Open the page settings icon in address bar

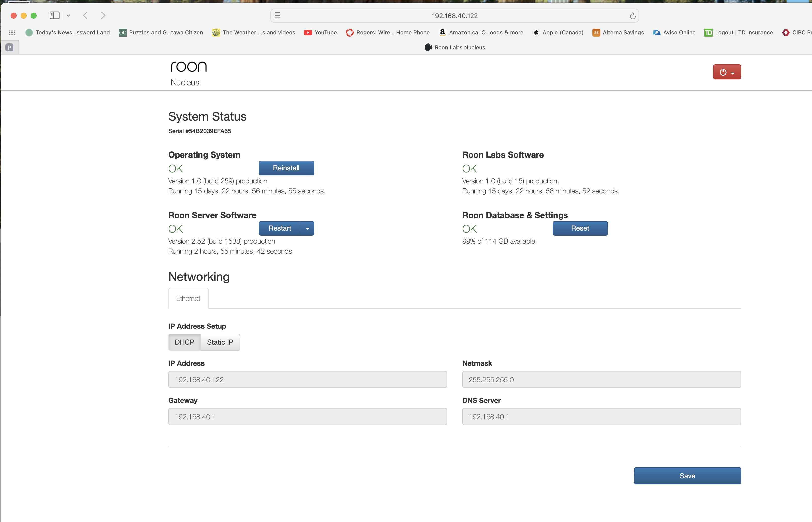(x=277, y=16)
